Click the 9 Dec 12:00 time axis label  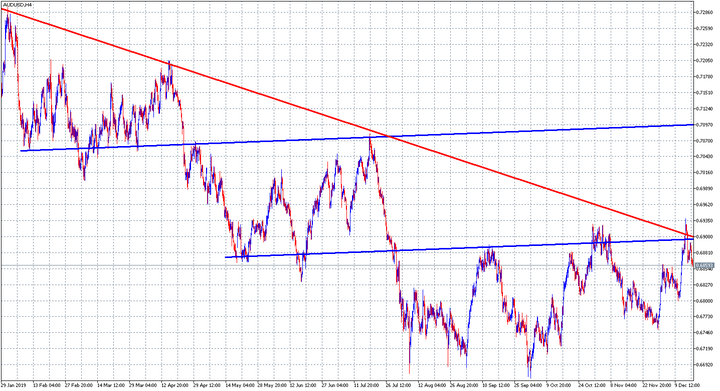[687, 385]
